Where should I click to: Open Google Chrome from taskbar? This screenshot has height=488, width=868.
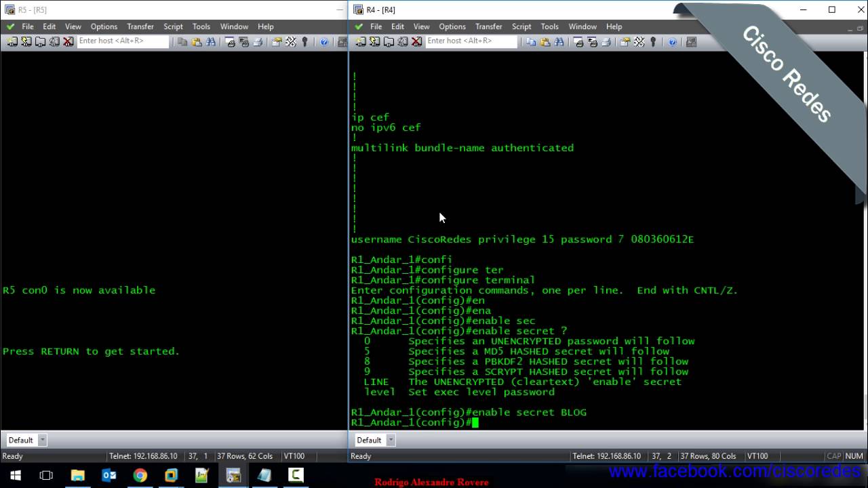140,475
